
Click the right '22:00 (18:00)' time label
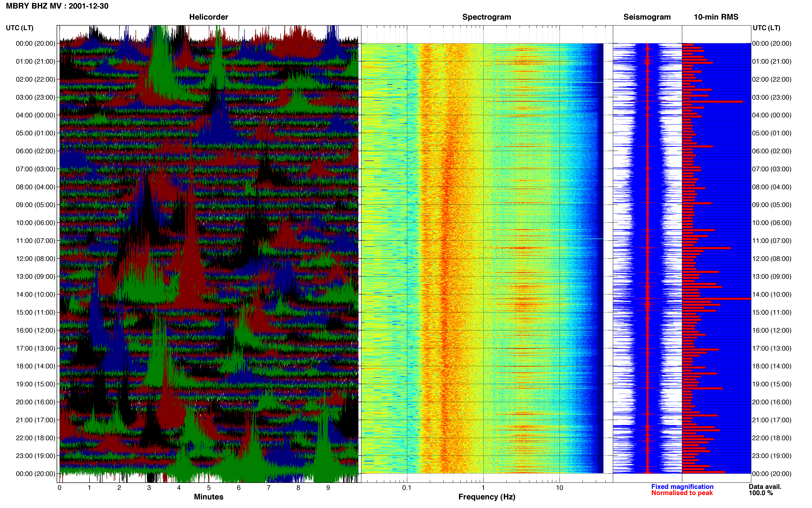pyautogui.click(x=772, y=438)
